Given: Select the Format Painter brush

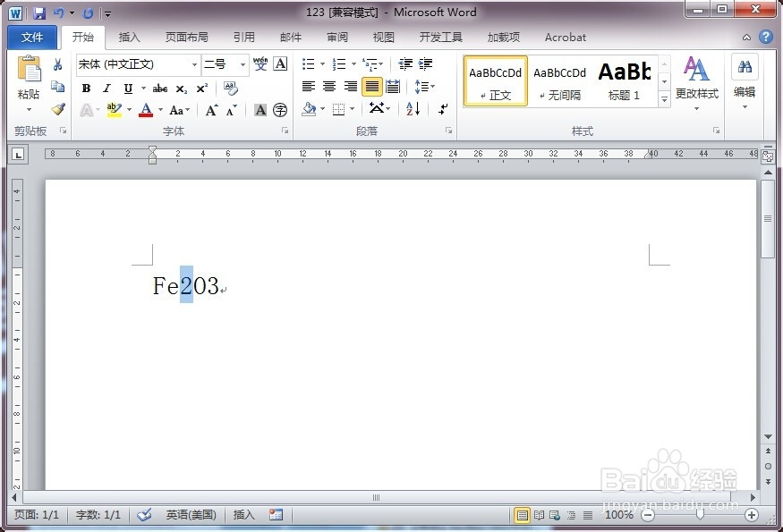Looking at the screenshot, I should (x=58, y=109).
